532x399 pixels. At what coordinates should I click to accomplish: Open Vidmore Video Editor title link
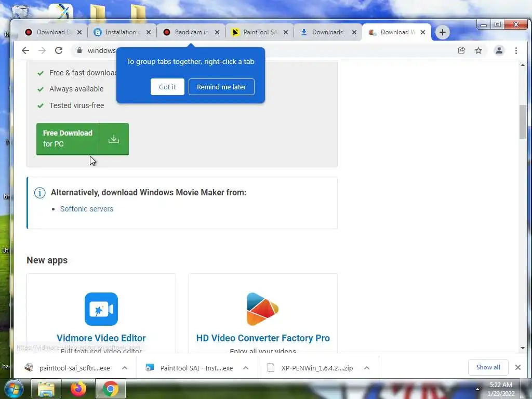[101, 338]
